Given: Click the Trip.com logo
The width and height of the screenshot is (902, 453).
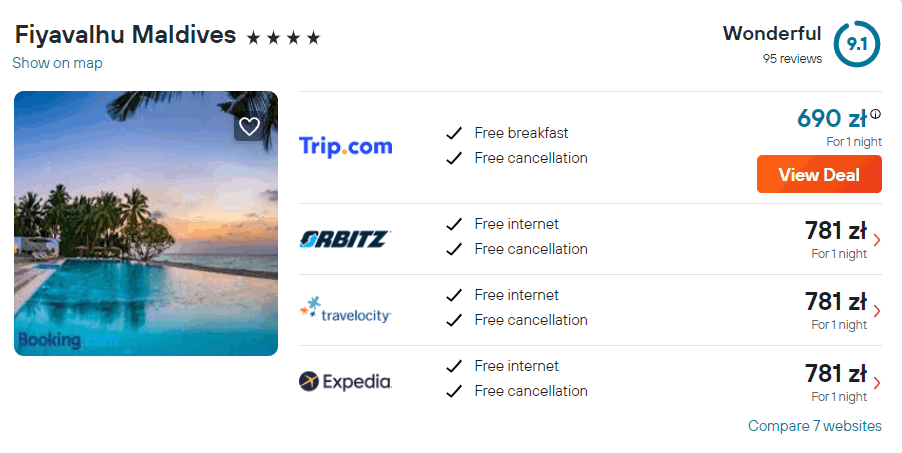Looking at the screenshot, I should point(346,146).
